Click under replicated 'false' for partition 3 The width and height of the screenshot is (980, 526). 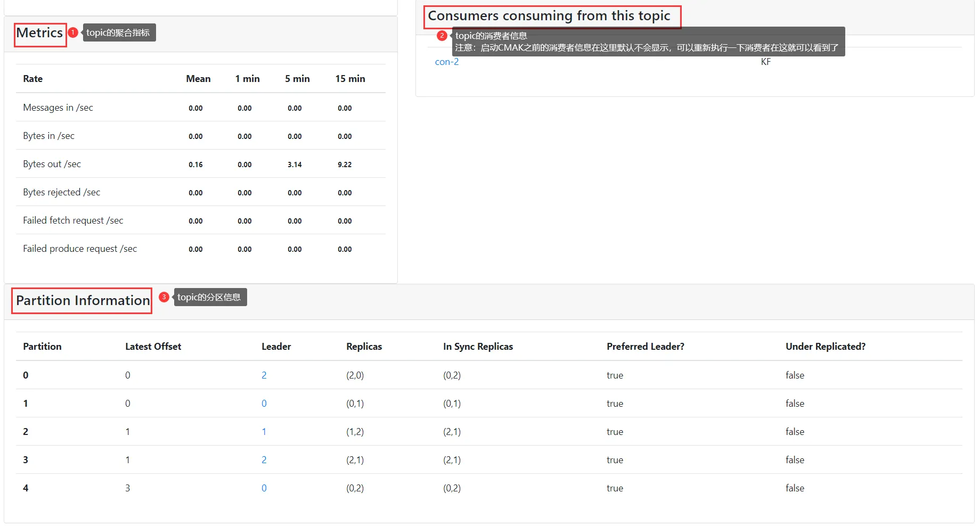pos(795,460)
